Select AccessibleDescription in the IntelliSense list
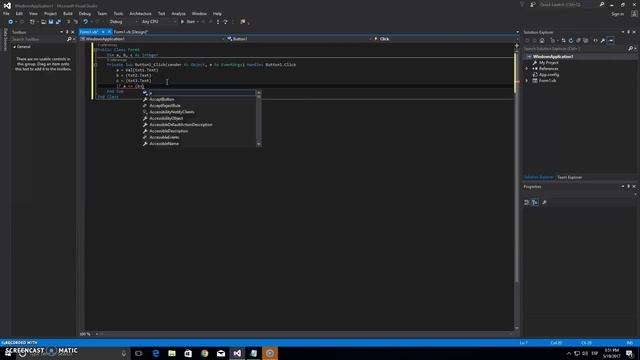Image resolution: width=640 pixels, height=360 pixels. click(x=169, y=131)
